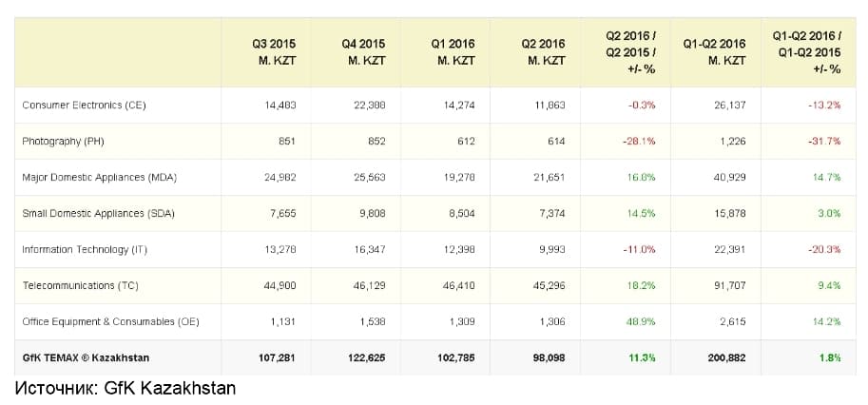868x405 pixels.
Task: Select the Consumer Electronics (CE) row label
Action: coord(84,106)
